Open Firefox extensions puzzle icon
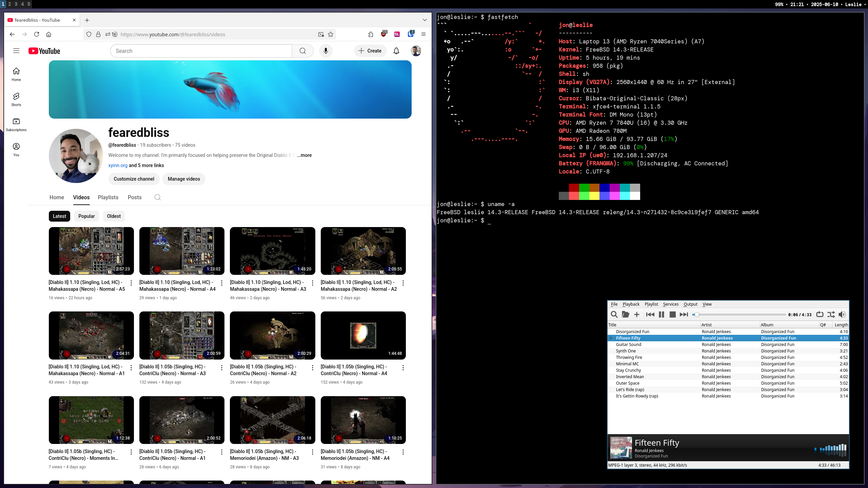The image size is (868, 488). click(371, 34)
